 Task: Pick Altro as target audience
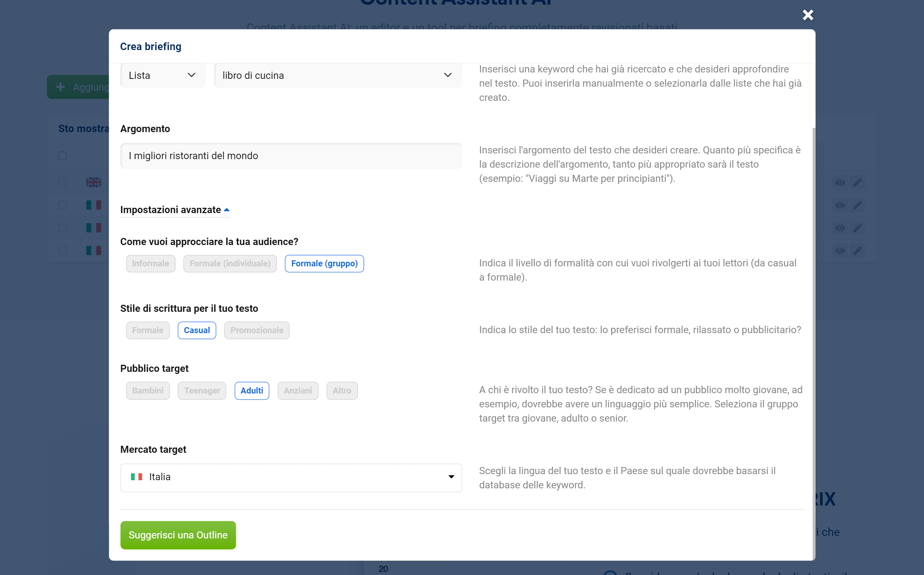342,391
